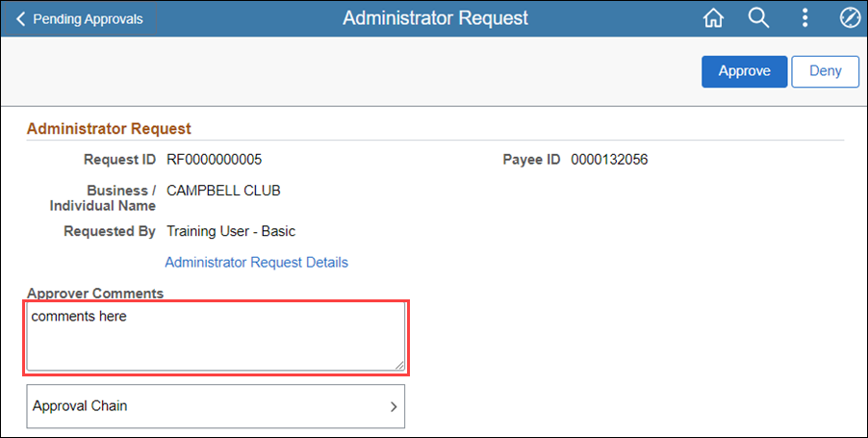Click the Training User - Basic text
Viewport: 868px width, 438px height.
[x=231, y=231]
